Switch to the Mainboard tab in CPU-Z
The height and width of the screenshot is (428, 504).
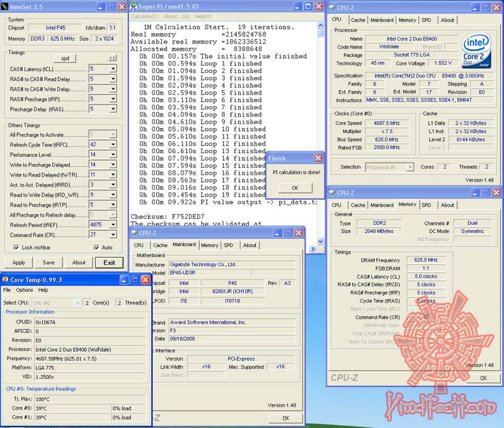click(382, 20)
